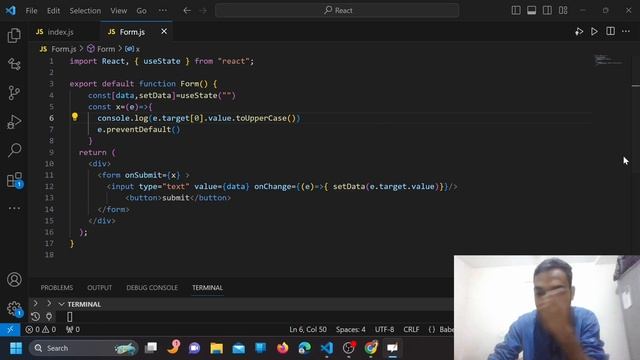Image resolution: width=640 pixels, height=360 pixels.
Task: Open the Go menu
Action: click(x=141, y=11)
